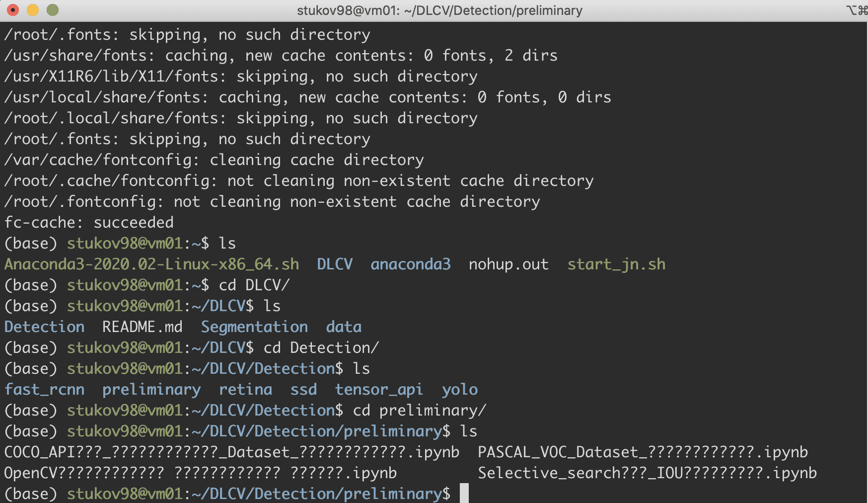
Task: Click the option-command shortcut indicator in the title bar
Action: pyautogui.click(x=857, y=10)
